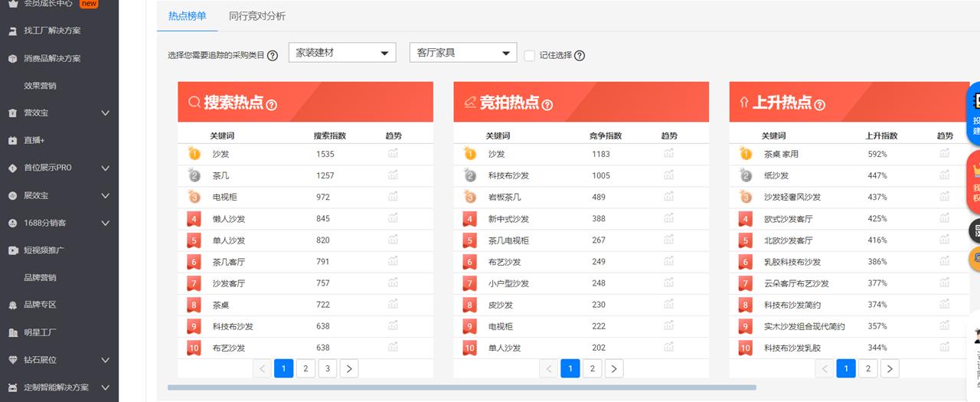Open trend chart for 科技布沙发 in 竞拍热点
This screenshot has height=402, width=980.
click(x=668, y=175)
